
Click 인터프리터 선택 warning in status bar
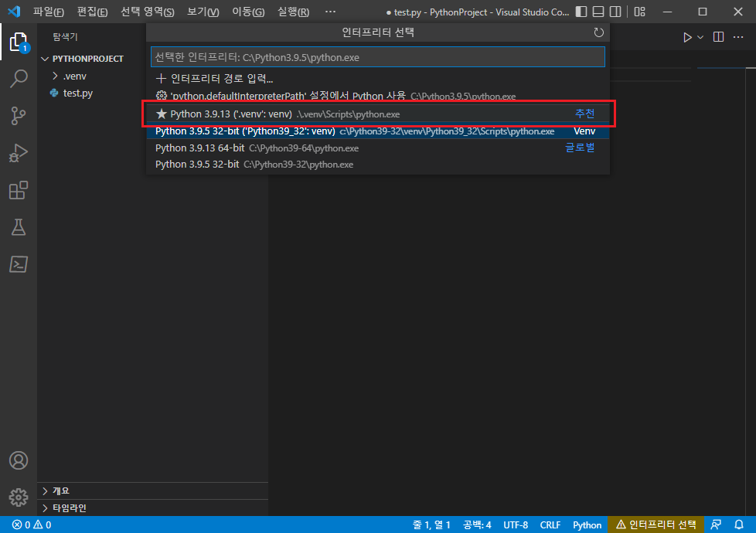click(x=656, y=525)
